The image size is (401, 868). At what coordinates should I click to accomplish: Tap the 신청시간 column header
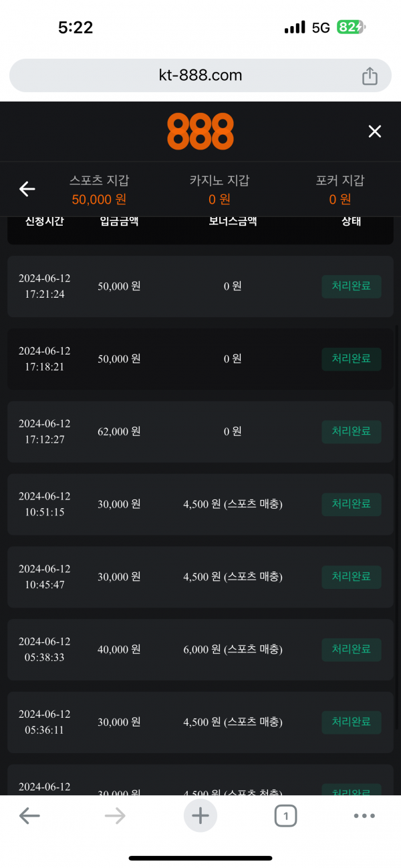tap(45, 222)
